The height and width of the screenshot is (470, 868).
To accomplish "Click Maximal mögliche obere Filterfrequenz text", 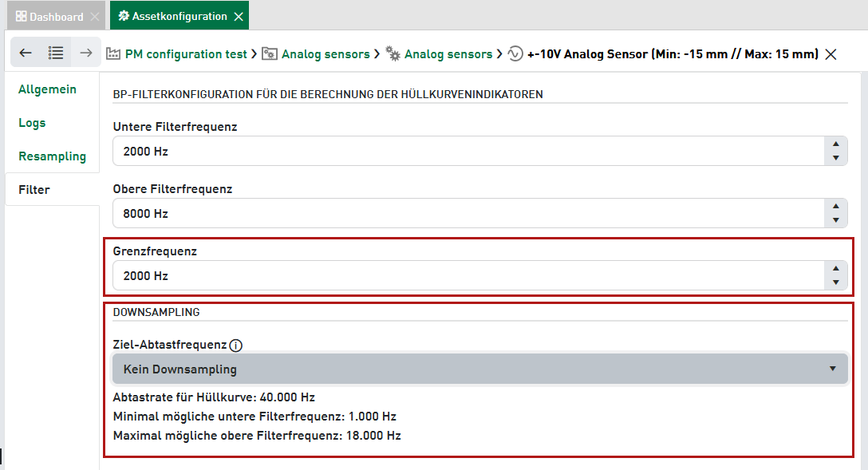I will coord(257,436).
